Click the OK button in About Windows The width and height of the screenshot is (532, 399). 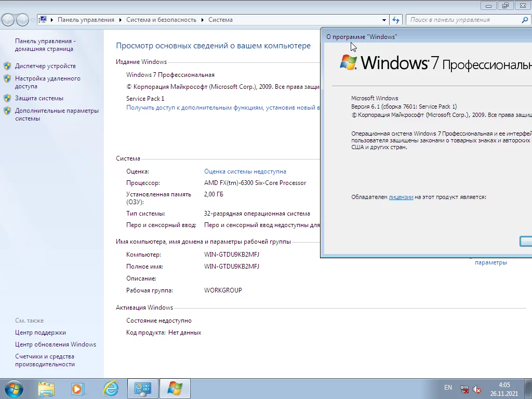click(x=526, y=241)
